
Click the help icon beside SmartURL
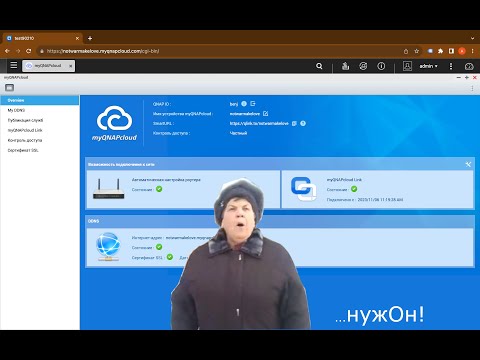click(303, 123)
